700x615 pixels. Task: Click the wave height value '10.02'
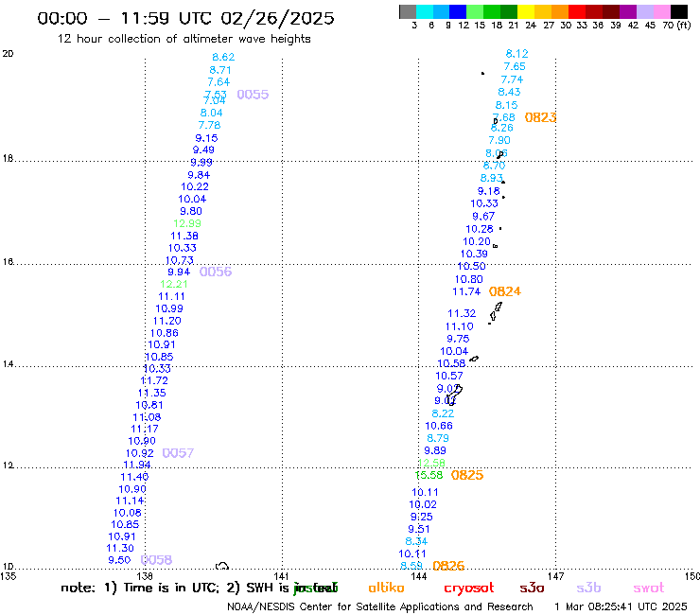pos(423,504)
